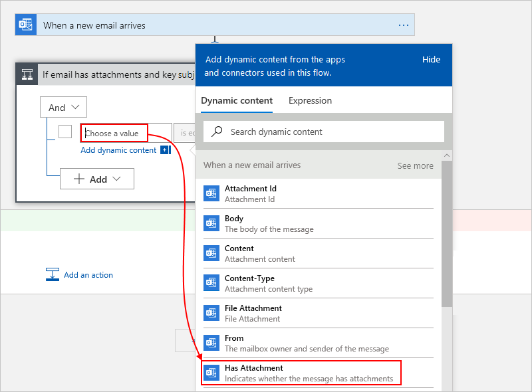
Task: Open the And operator dropdown
Action: coord(63,108)
